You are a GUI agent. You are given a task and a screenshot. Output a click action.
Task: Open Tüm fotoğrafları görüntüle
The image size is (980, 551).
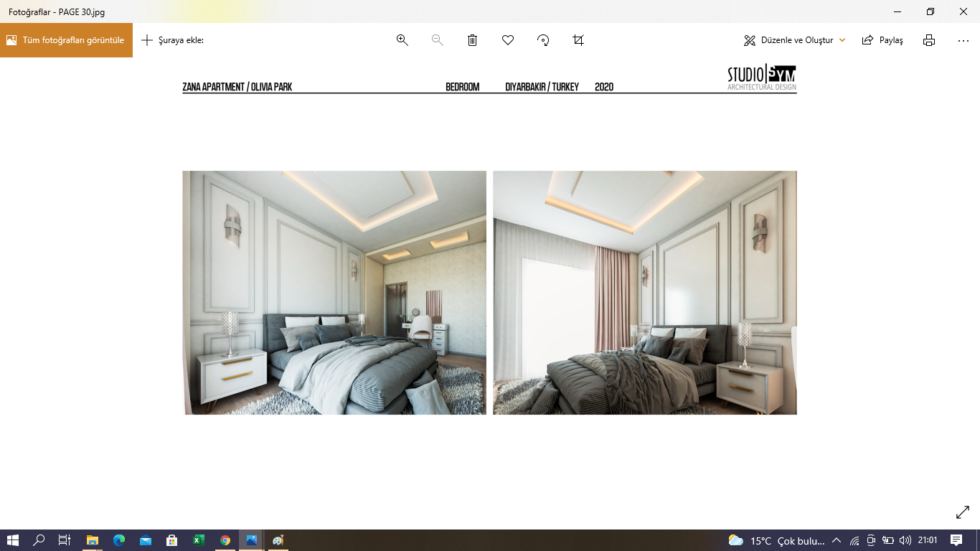(x=66, y=40)
